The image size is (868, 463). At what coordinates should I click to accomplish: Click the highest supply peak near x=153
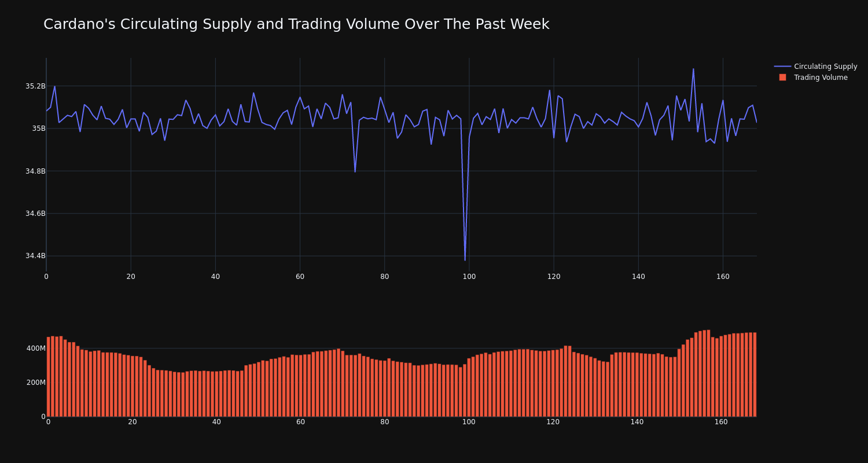point(693,69)
